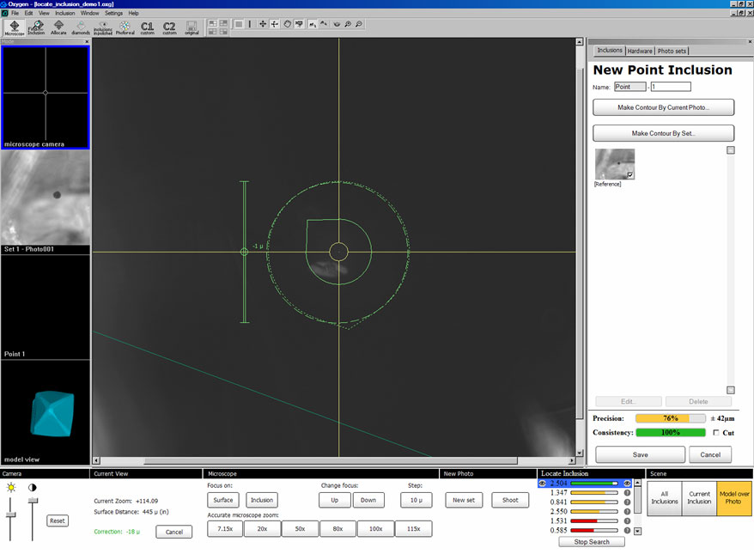Click the Point name input field
754x560 pixels.
pos(629,87)
